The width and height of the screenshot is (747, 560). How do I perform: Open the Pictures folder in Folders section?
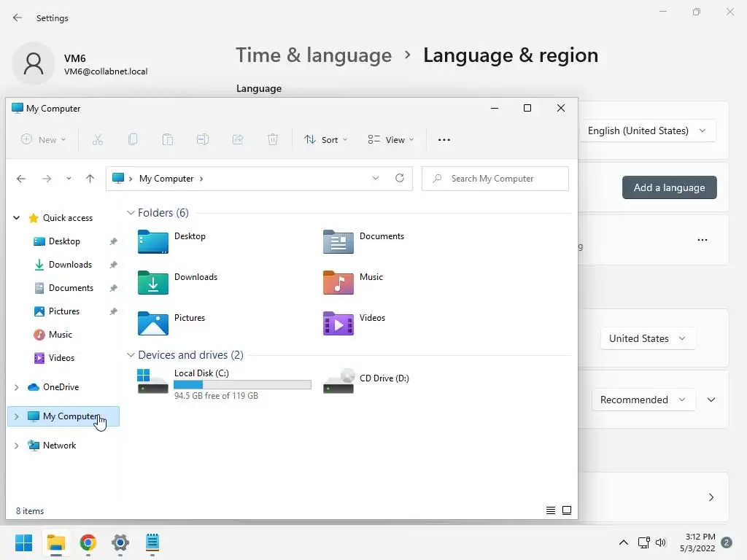coord(153,323)
